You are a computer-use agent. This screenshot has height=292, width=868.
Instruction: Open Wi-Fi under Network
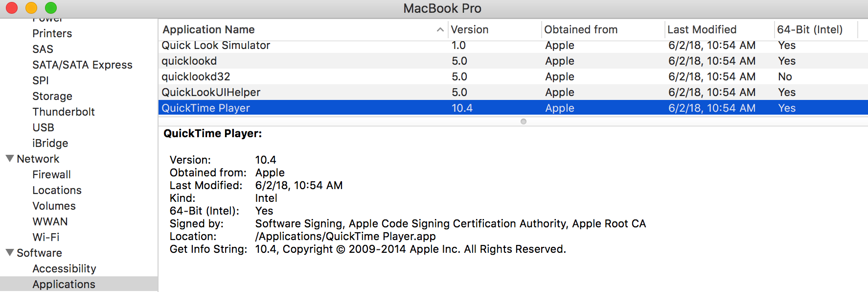point(46,237)
